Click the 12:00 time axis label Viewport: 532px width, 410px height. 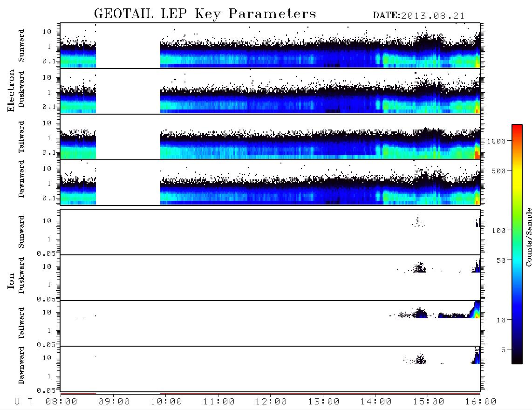point(271,402)
